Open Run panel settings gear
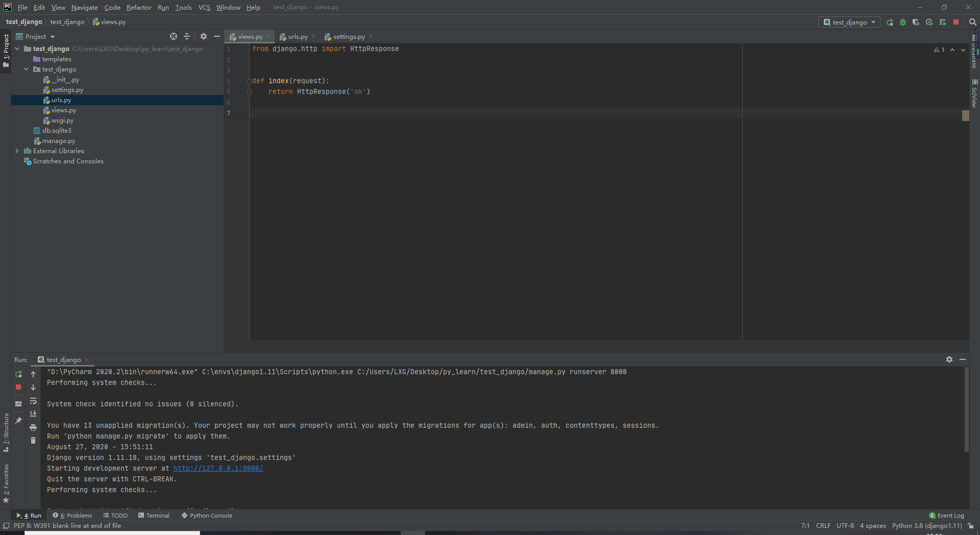980x535 pixels. coord(949,359)
